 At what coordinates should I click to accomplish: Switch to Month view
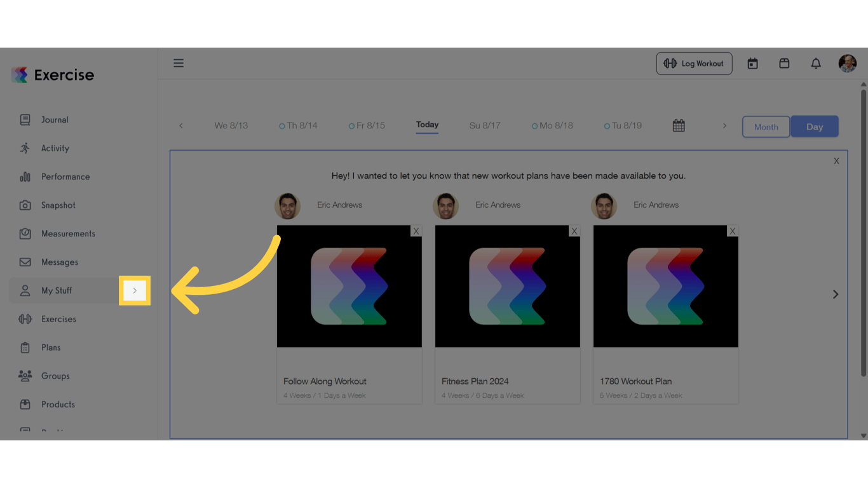click(766, 126)
